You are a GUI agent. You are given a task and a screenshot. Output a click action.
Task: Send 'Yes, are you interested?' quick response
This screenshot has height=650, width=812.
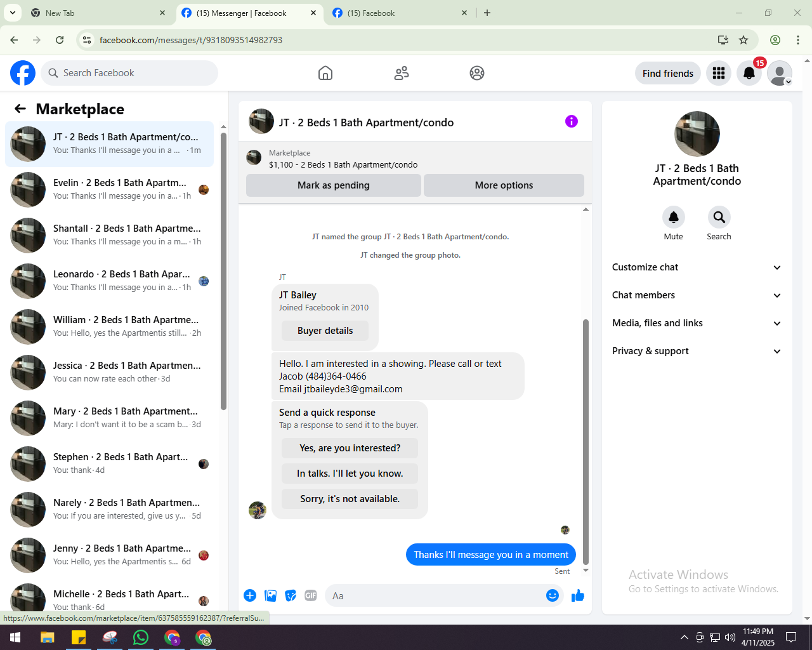[x=350, y=448]
